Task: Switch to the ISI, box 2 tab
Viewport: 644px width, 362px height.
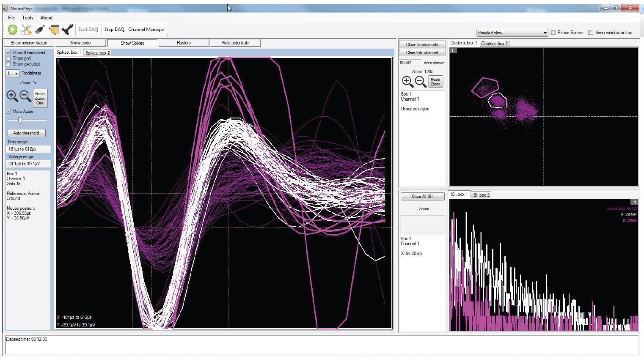Action: point(481,195)
